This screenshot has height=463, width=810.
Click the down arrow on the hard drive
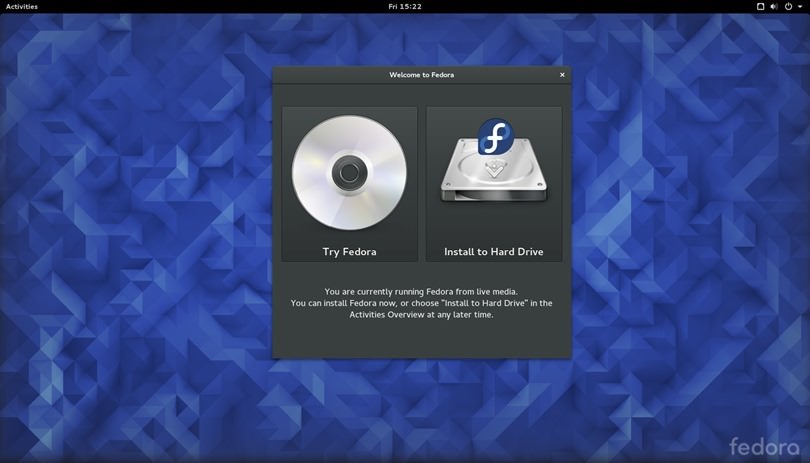[x=494, y=171]
